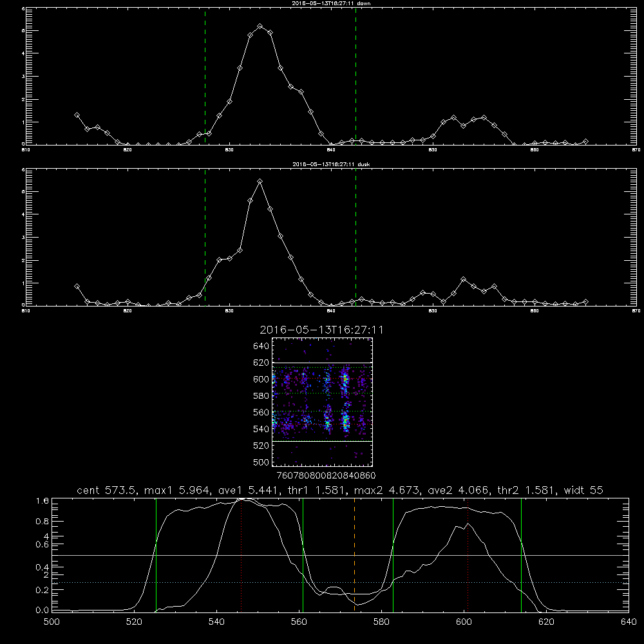Click the "600" y-axis label of spectral image

261,379
